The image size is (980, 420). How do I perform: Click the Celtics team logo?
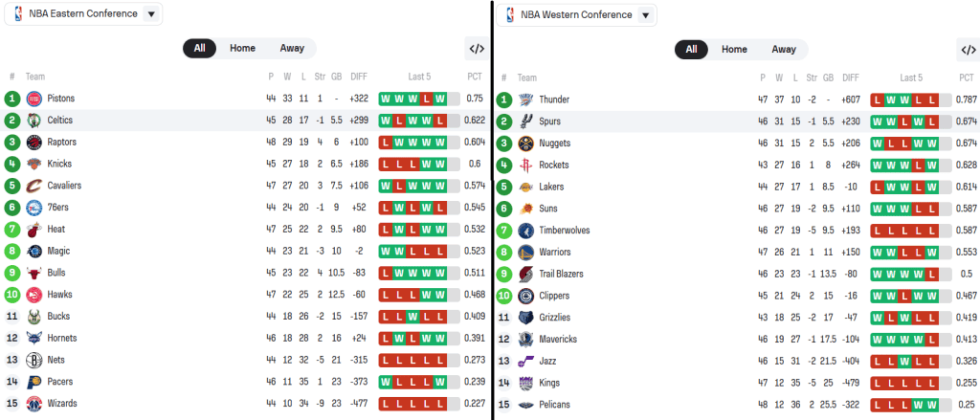tap(33, 120)
